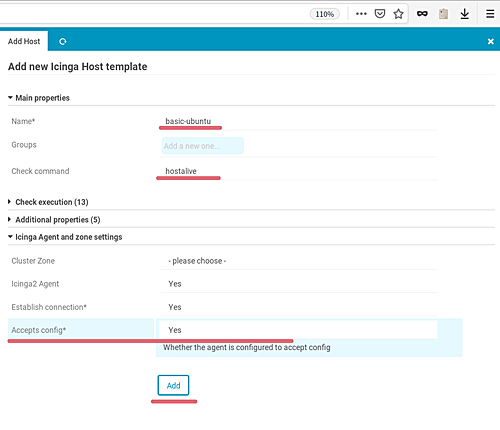Image resolution: width=500 pixels, height=430 pixels.
Task: Click the Groups 'Add a new one...' field
Action: tap(203, 146)
